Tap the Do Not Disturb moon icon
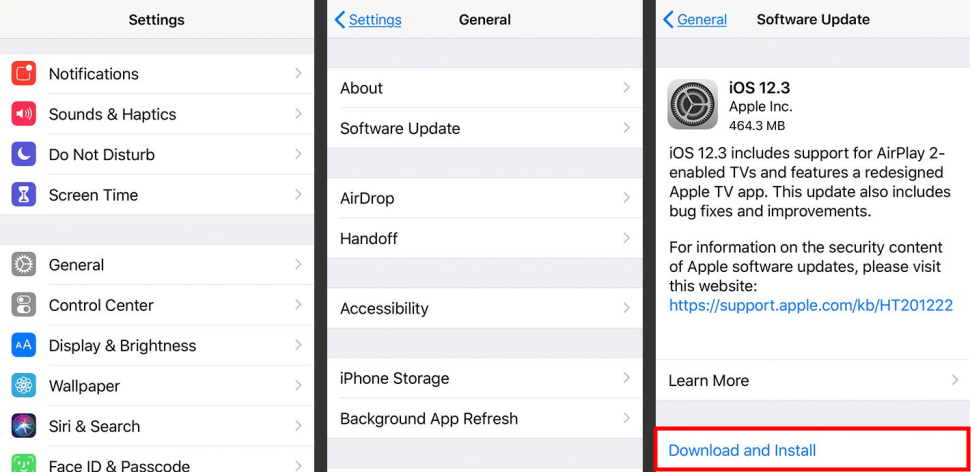971x472 pixels. [x=24, y=154]
